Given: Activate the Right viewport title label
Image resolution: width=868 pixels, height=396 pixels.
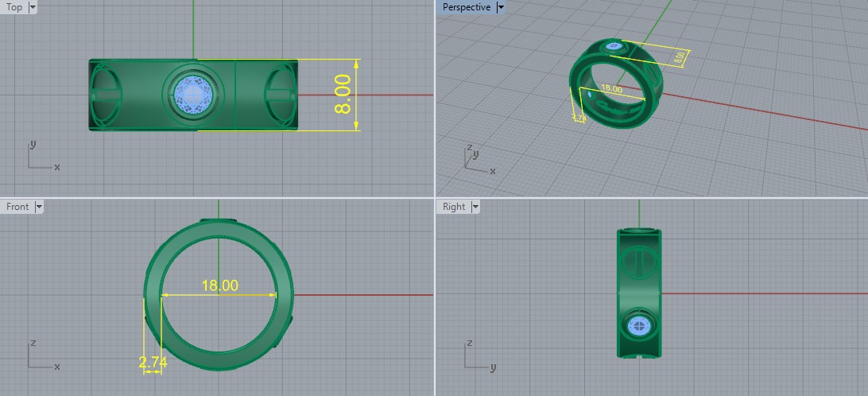Looking at the screenshot, I should click(454, 207).
